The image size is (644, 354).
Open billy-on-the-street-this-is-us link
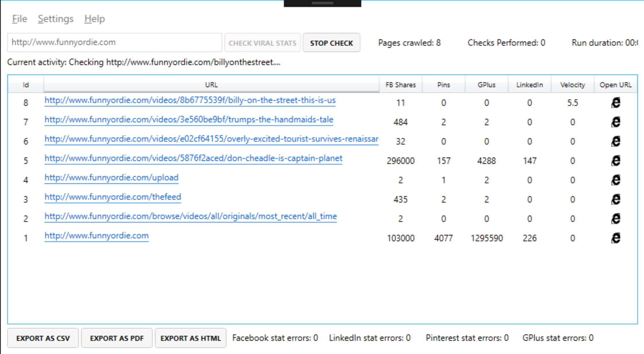coord(190,100)
